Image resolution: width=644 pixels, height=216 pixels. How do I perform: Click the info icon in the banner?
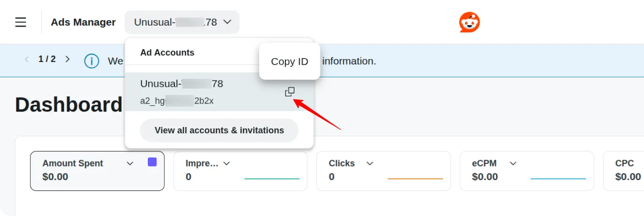[x=91, y=60]
